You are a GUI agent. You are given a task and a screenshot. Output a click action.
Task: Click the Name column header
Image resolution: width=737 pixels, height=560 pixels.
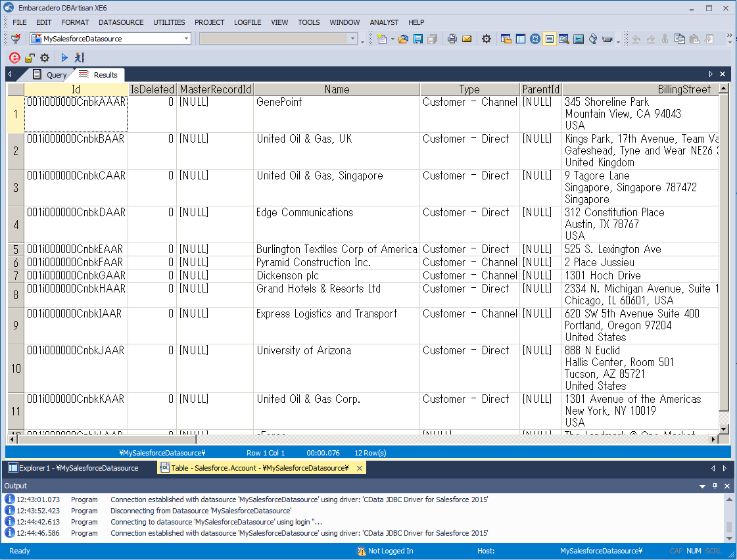(337, 89)
